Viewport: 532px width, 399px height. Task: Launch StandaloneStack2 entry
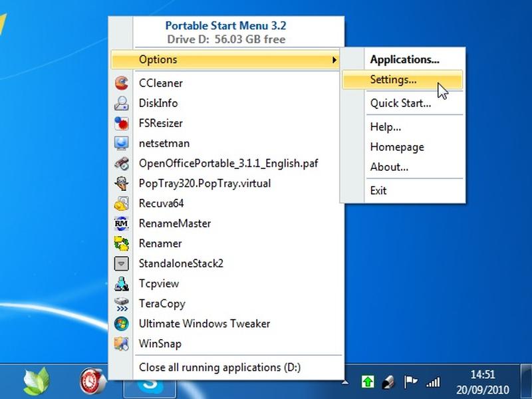[x=181, y=263]
